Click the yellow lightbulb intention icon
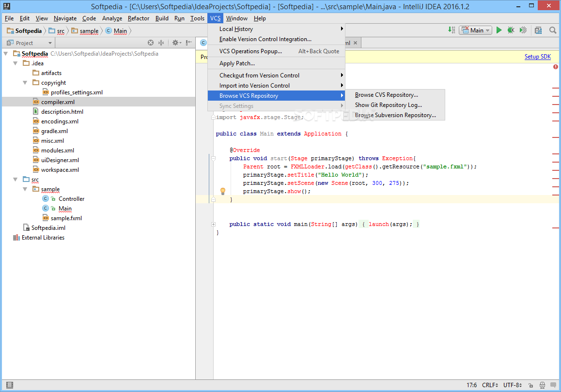561x392 pixels. [223, 191]
